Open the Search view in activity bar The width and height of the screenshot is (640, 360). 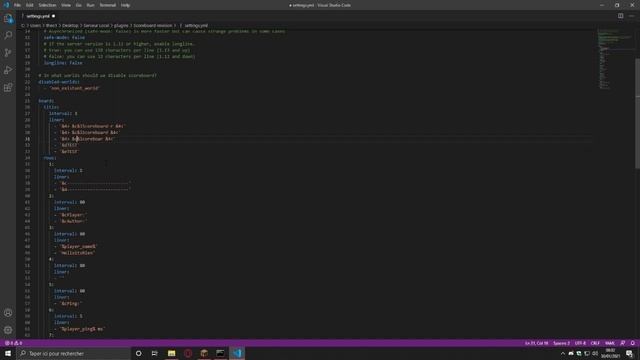click(8, 36)
